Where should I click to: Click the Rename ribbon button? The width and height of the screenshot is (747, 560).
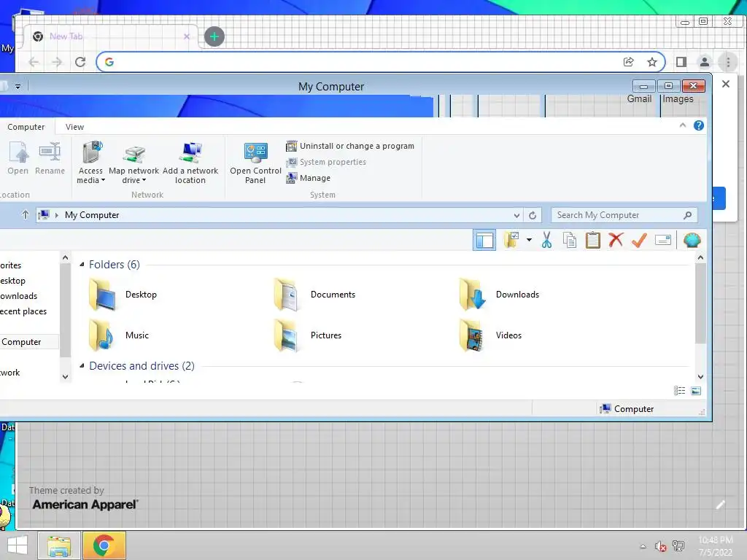(50, 158)
